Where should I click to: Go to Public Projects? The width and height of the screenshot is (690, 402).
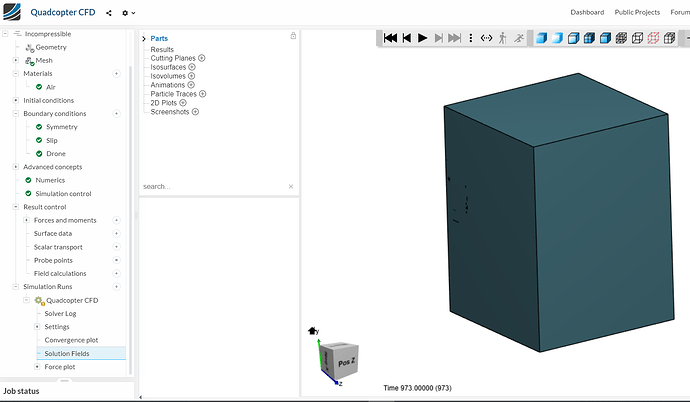(637, 12)
